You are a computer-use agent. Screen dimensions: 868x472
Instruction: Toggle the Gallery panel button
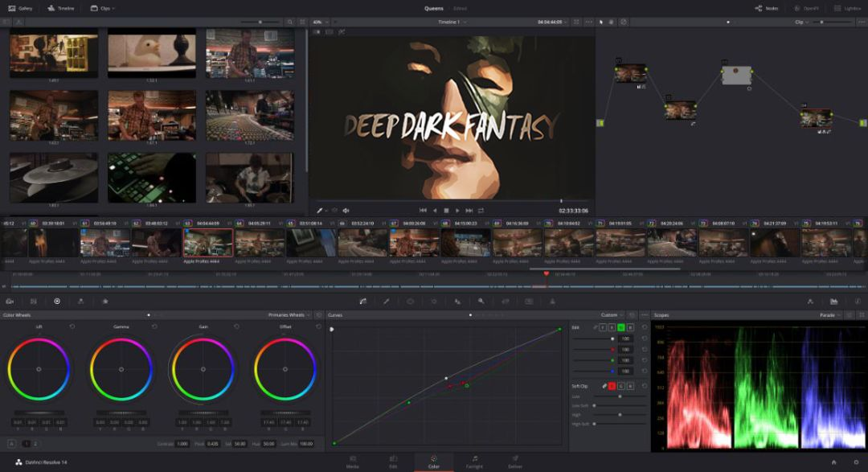pos(20,8)
